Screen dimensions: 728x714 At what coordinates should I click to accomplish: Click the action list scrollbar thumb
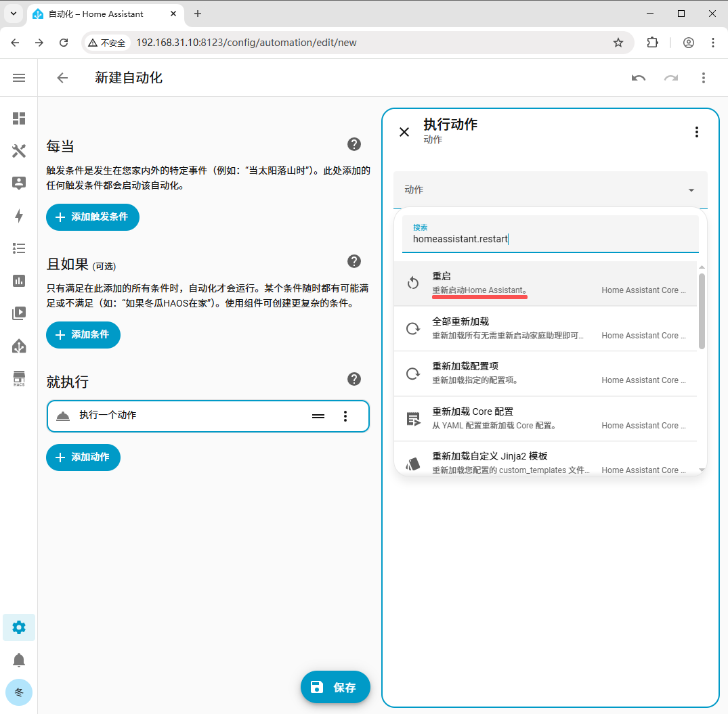coord(702,311)
